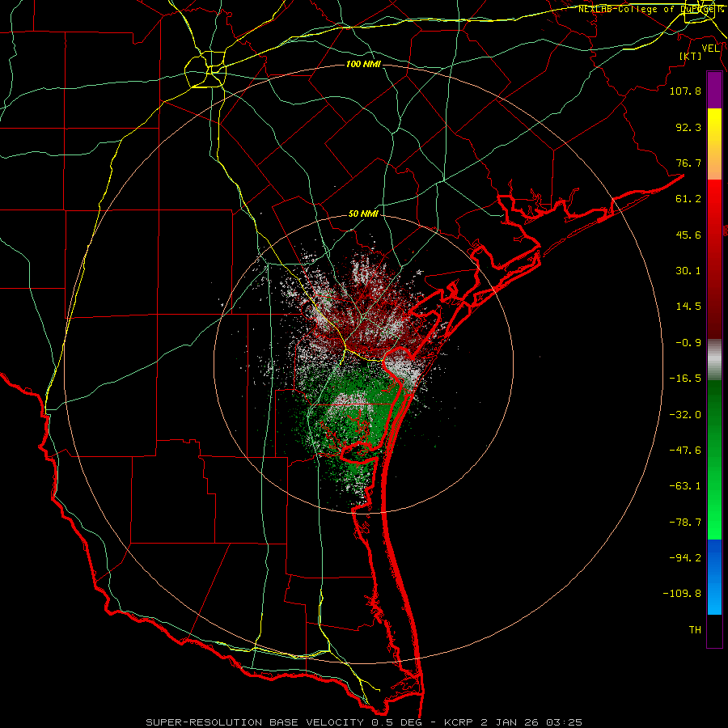
Task: Select the -0.9 velocity scale value
Action: pos(688,343)
